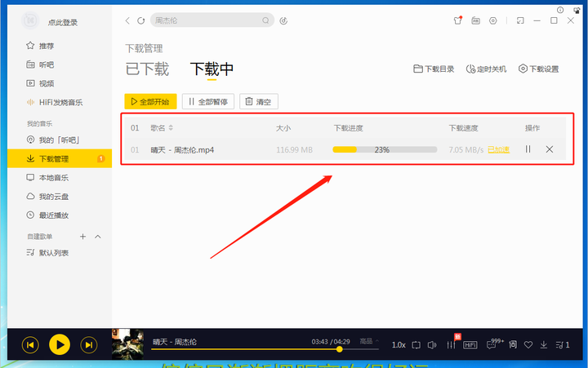The height and width of the screenshot is (368, 588).
Task: Cancel the 晴天 download with X
Action: (x=550, y=149)
